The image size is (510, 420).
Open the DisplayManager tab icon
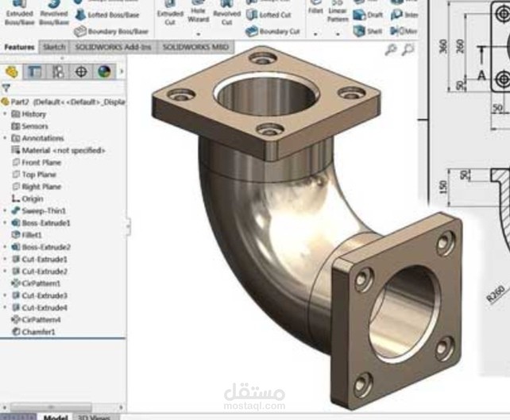pos(104,72)
